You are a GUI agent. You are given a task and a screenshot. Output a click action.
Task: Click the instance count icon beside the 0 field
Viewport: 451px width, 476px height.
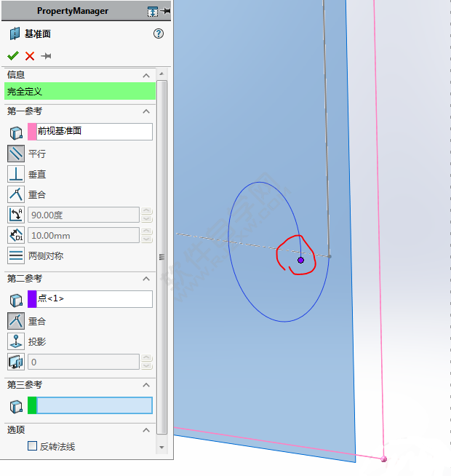16,362
